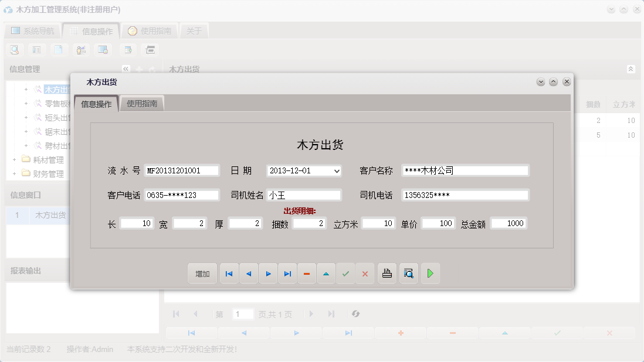The height and width of the screenshot is (362, 644).
Task: Click the blue last-record arrow in the dialog
Action: click(x=287, y=273)
